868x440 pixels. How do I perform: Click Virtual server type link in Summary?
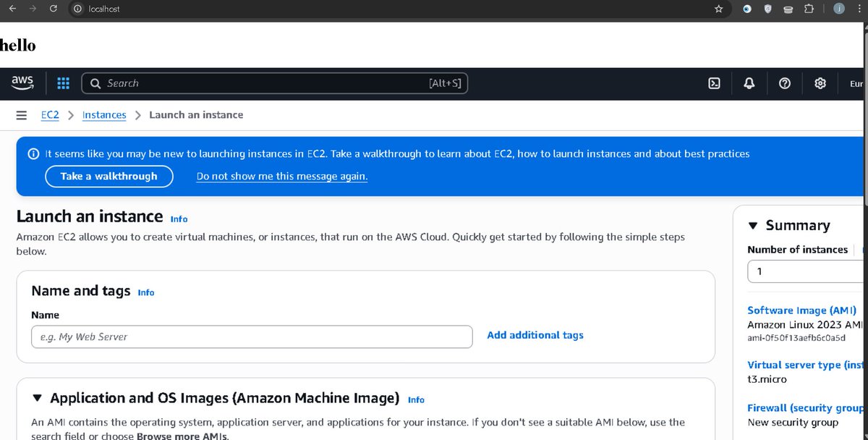[x=805, y=365]
